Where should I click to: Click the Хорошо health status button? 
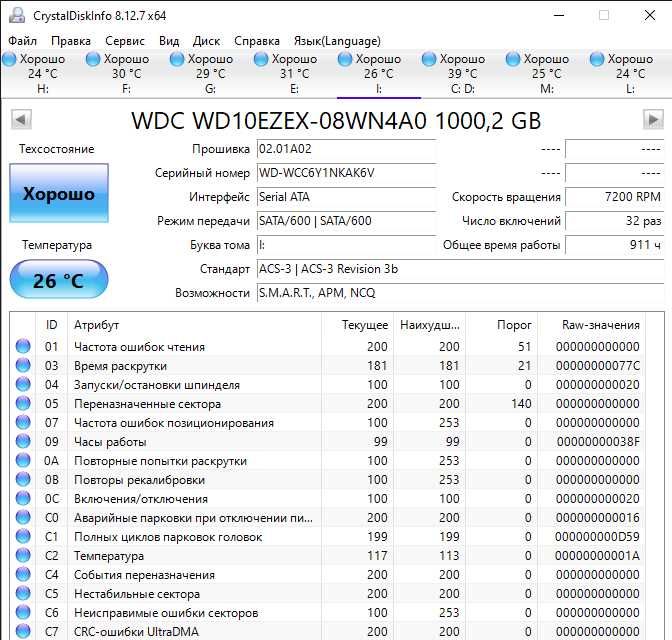(x=59, y=193)
